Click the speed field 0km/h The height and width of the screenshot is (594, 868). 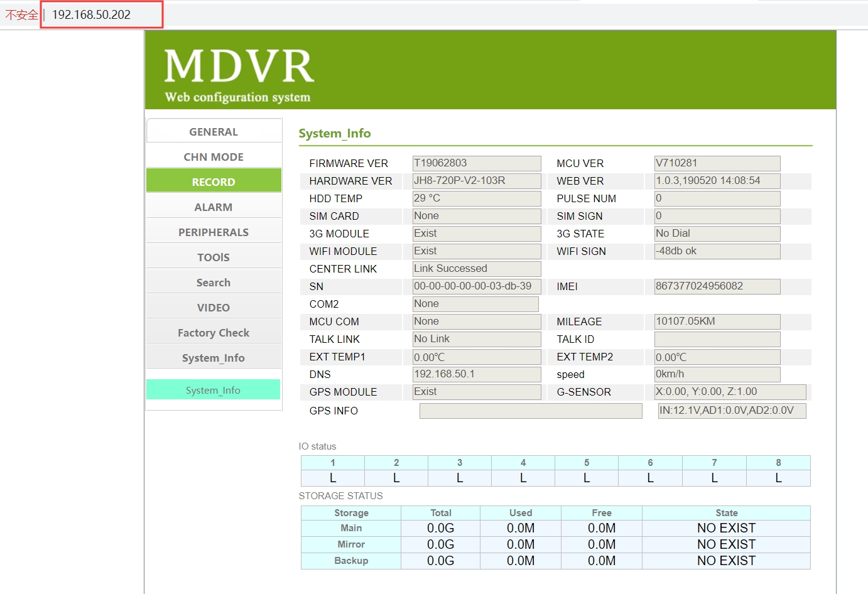pyautogui.click(x=717, y=374)
